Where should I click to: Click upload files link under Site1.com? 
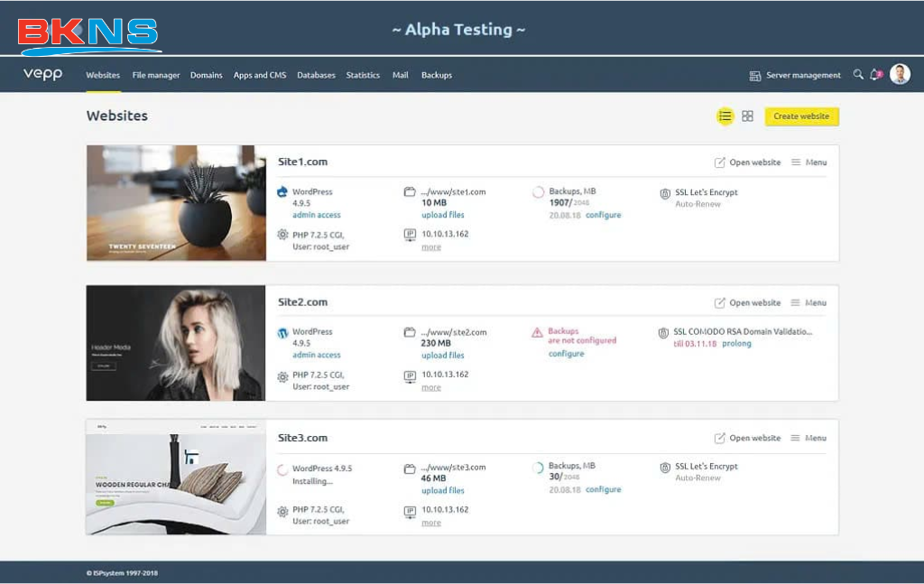[x=443, y=215]
